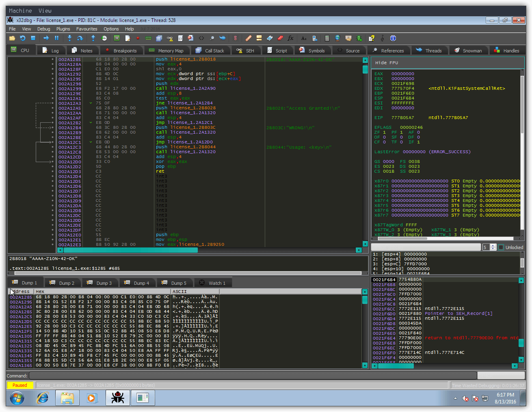
Task: Switch to the Log tab
Action: pos(51,50)
